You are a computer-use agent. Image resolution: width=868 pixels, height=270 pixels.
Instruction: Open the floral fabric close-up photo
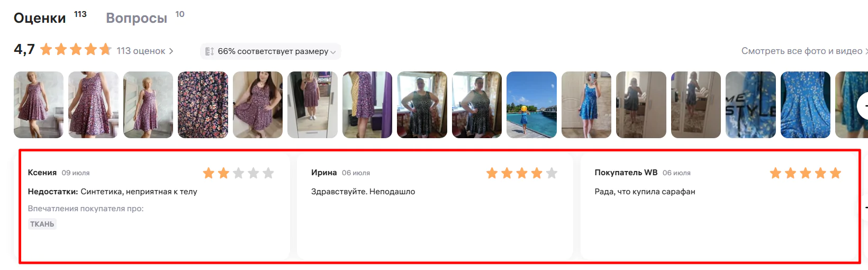[203, 105]
